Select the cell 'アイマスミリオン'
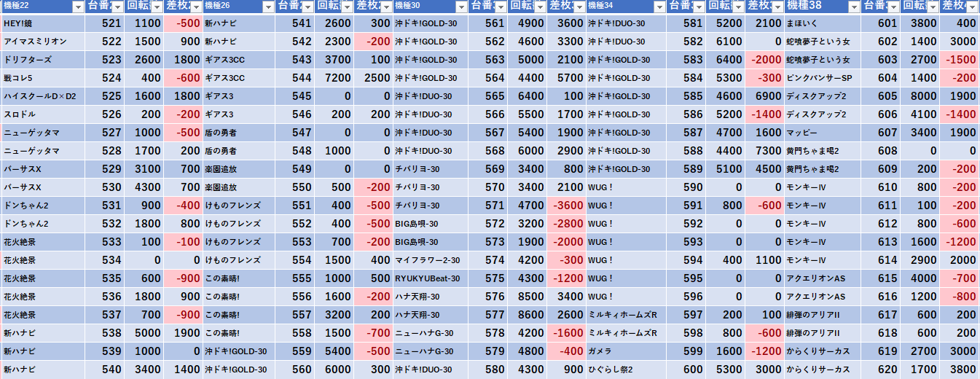980x379 pixels. pyautogui.click(x=43, y=42)
